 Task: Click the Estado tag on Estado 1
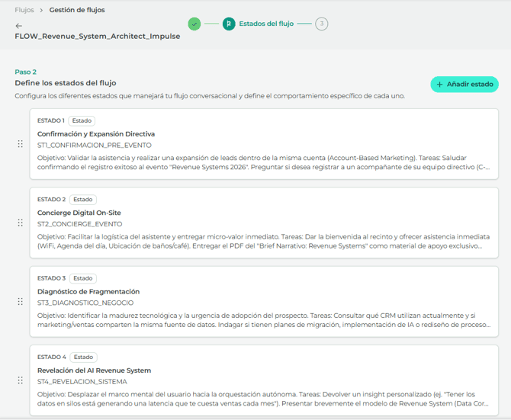click(82, 120)
